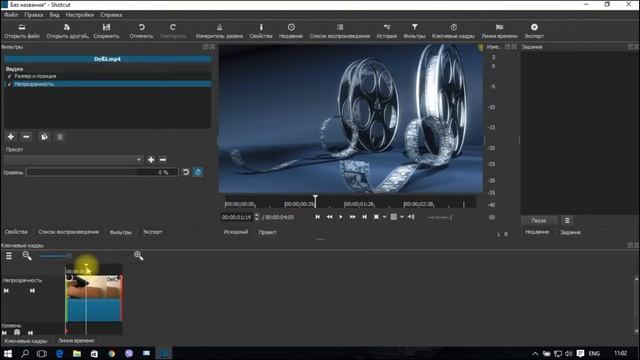
Task: Click the paste filters icon
Action: 60,137
